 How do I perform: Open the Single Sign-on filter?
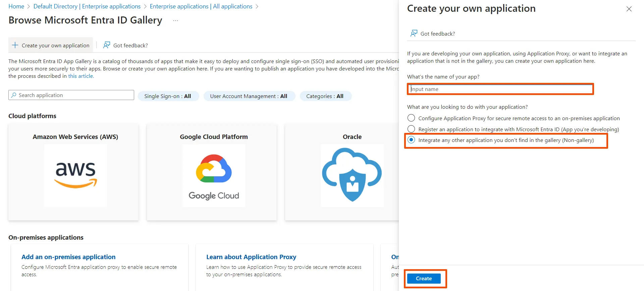point(168,96)
